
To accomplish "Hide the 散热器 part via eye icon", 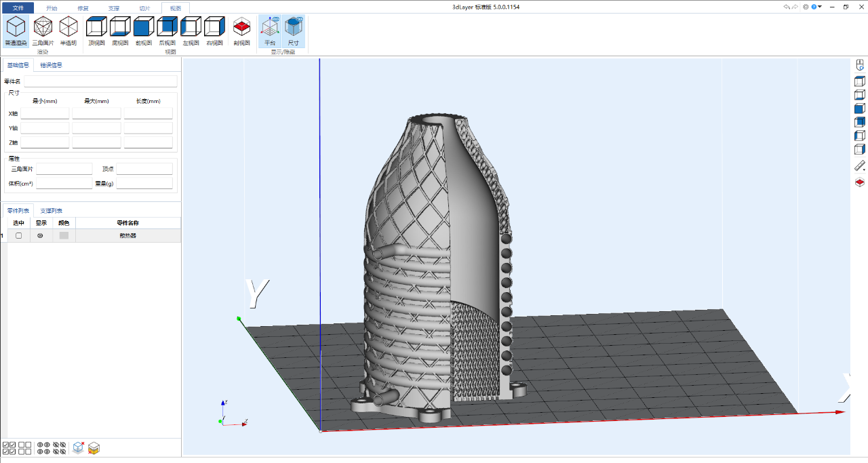I will point(40,235).
